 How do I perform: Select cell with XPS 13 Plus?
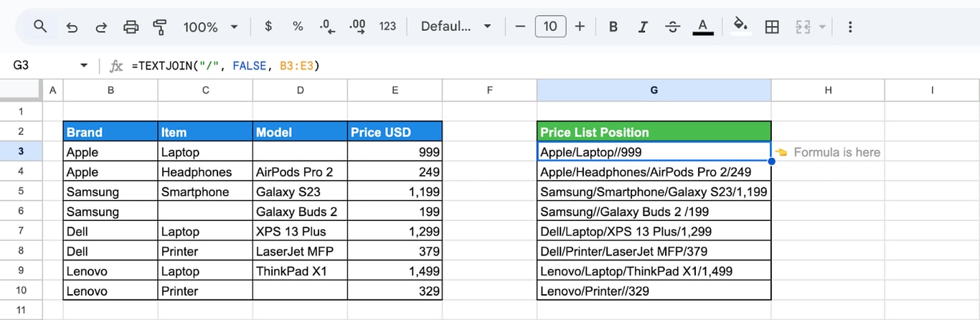click(300, 231)
